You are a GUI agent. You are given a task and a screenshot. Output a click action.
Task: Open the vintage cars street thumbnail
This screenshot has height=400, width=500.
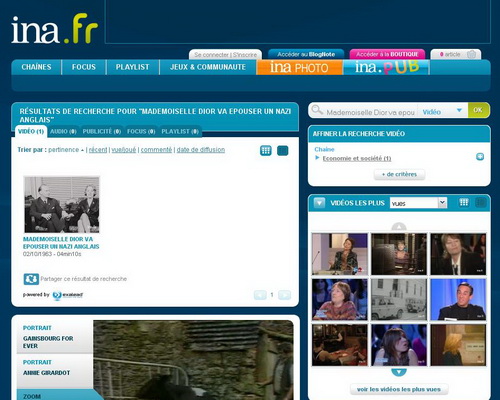pos(399,299)
